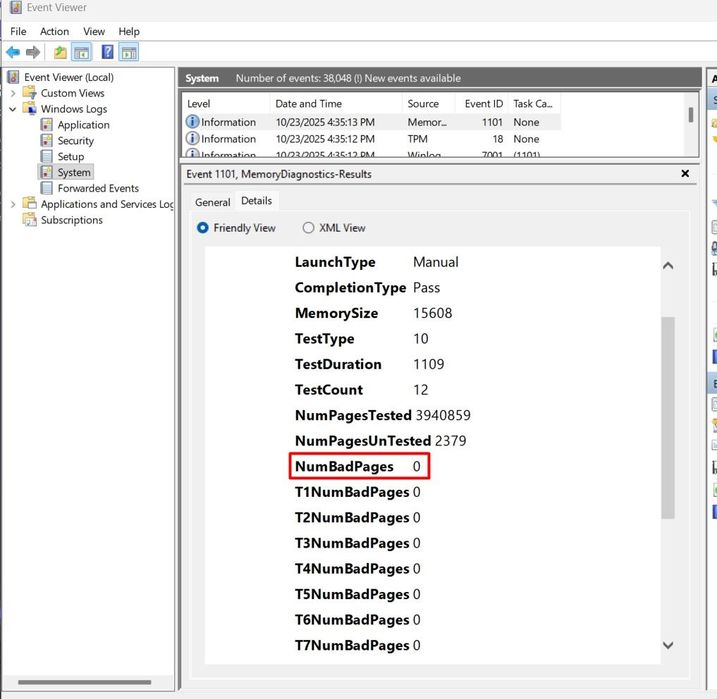Click the T7NumBadPages field label
Screen dimensions: 717x699
click(352, 645)
